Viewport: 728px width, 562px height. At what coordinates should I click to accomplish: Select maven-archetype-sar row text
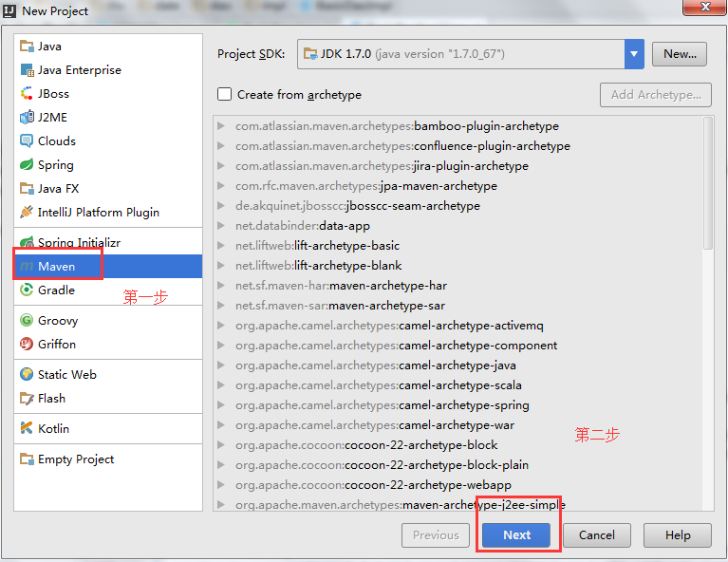[341, 306]
